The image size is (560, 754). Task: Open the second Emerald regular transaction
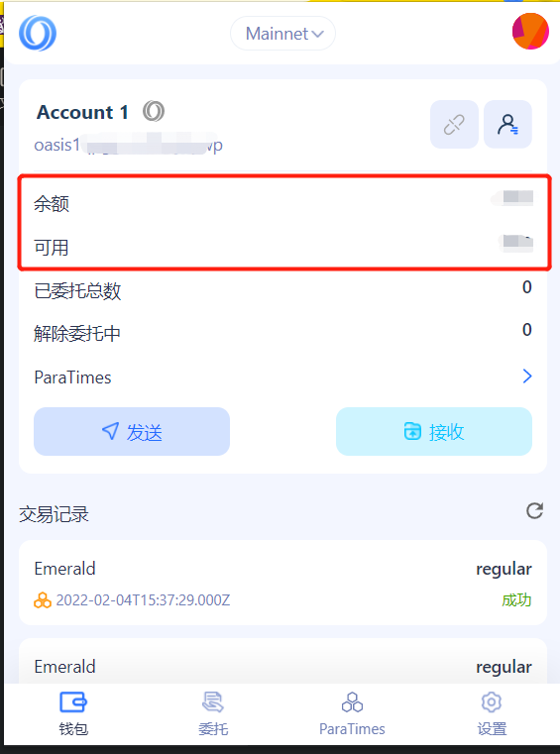coord(282,662)
